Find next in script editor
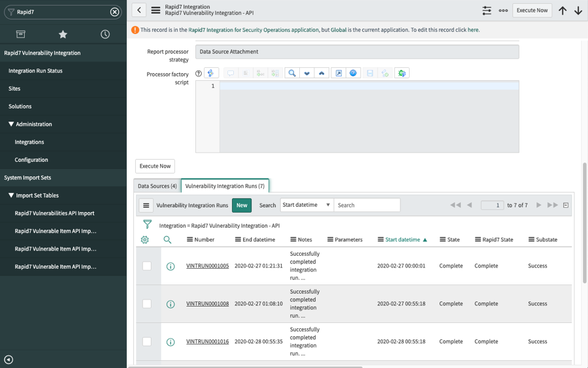The image size is (588, 368). (307, 73)
